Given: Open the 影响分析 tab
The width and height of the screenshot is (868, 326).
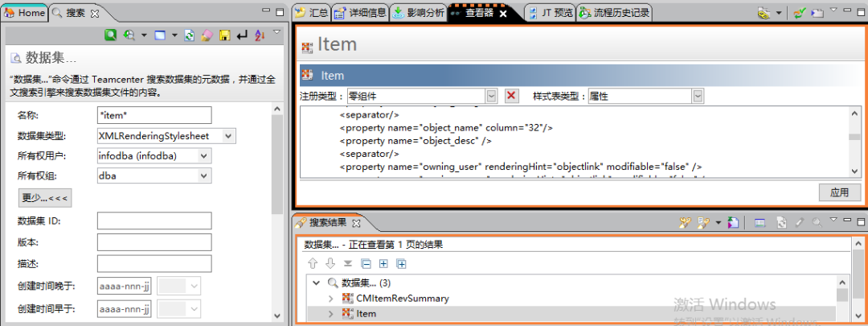Looking at the screenshot, I should click(x=418, y=13).
